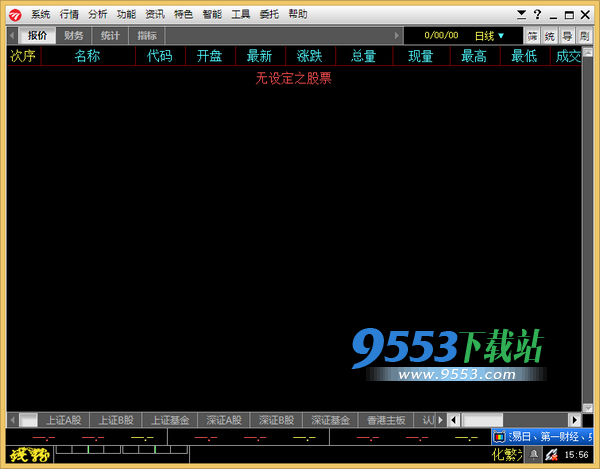
Task: Click the horizontal scrollbar left arrow
Action: [454, 420]
